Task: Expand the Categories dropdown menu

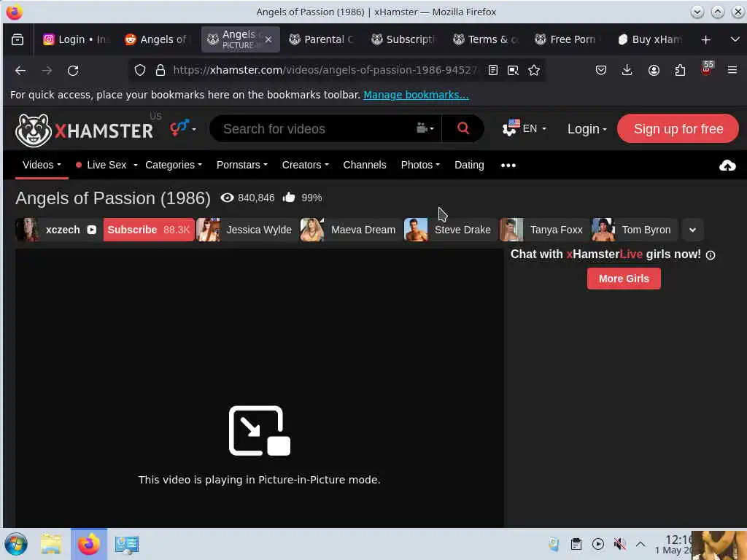Action: pyautogui.click(x=174, y=165)
